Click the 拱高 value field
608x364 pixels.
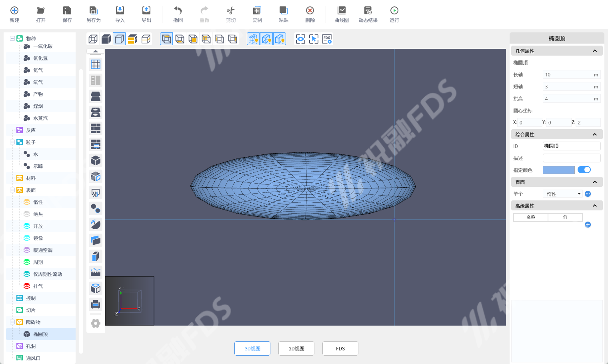tap(572, 99)
